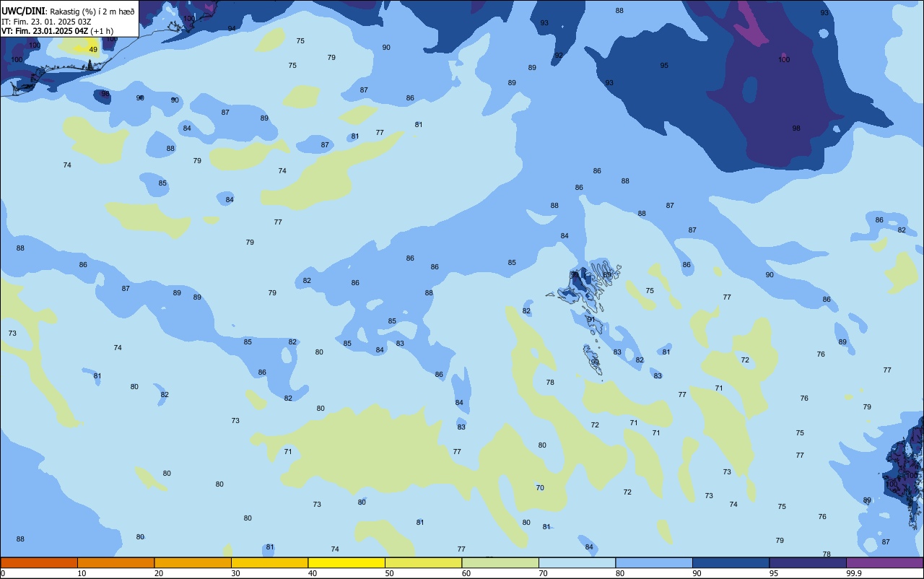The image size is (924, 579).
Task: Click the 'UWC/DINI: Rakastig (%) í 2 m hæð' title
Action: (68, 11)
